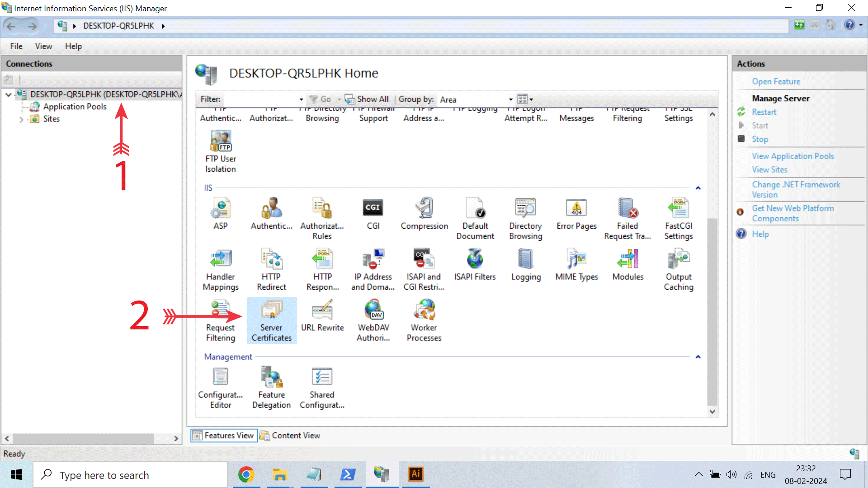This screenshot has height=488, width=868.
Task: Open Default Document feature
Action: pos(475,219)
